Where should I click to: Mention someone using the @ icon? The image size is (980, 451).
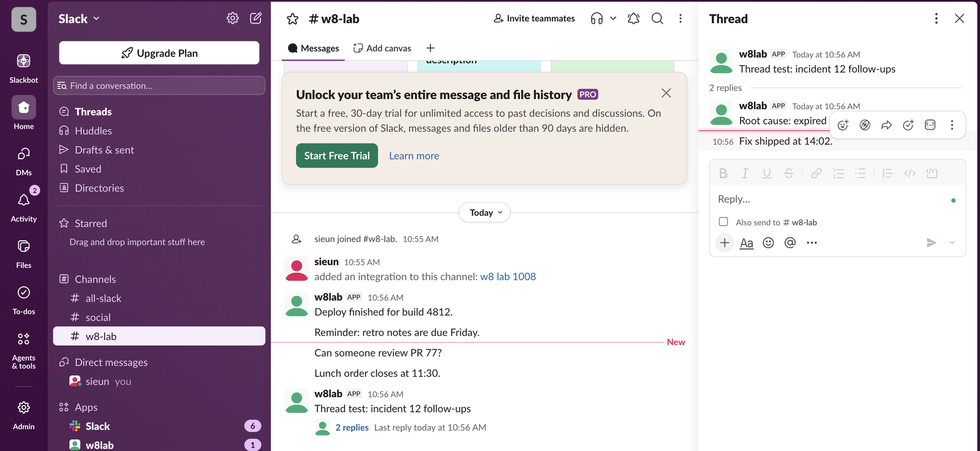(x=790, y=243)
